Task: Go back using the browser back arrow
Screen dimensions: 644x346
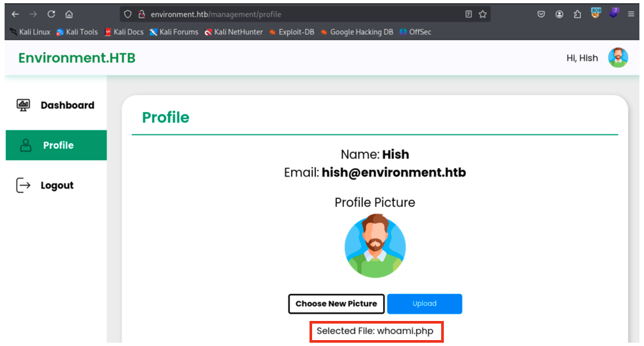Action: point(15,14)
